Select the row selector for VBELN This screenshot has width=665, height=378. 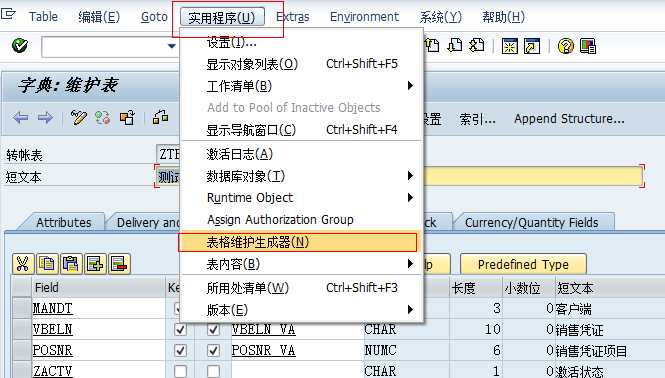22,329
